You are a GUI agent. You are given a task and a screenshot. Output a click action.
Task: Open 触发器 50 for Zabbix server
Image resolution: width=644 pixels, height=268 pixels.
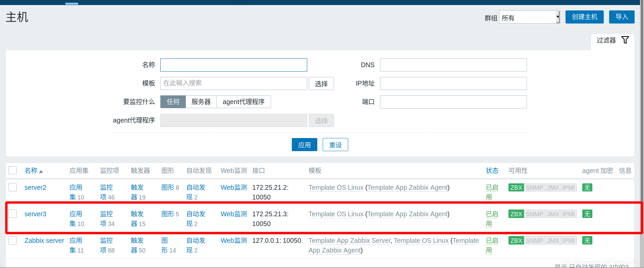137,245
